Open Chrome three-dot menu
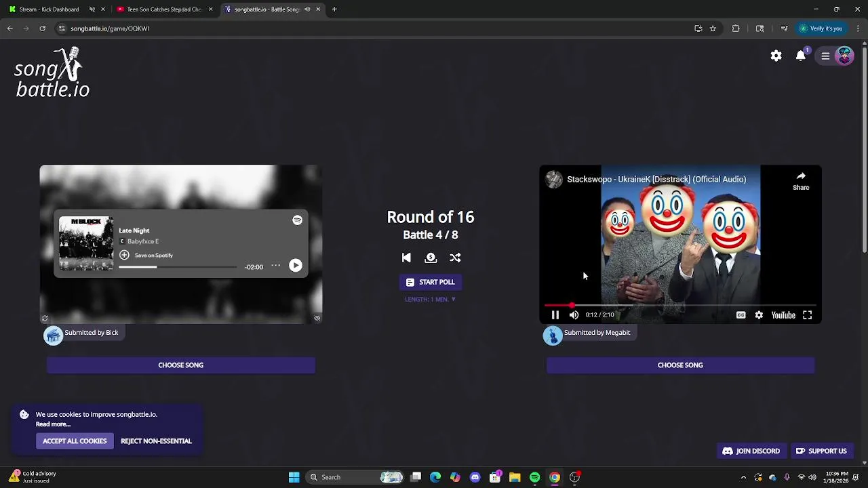Screen dimensions: 868x488 click(858, 28)
